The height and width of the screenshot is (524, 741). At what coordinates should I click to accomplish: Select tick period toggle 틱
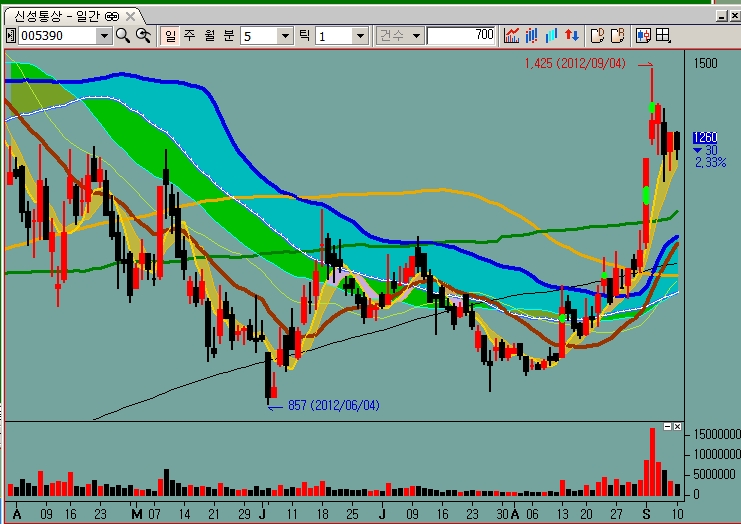[305, 35]
